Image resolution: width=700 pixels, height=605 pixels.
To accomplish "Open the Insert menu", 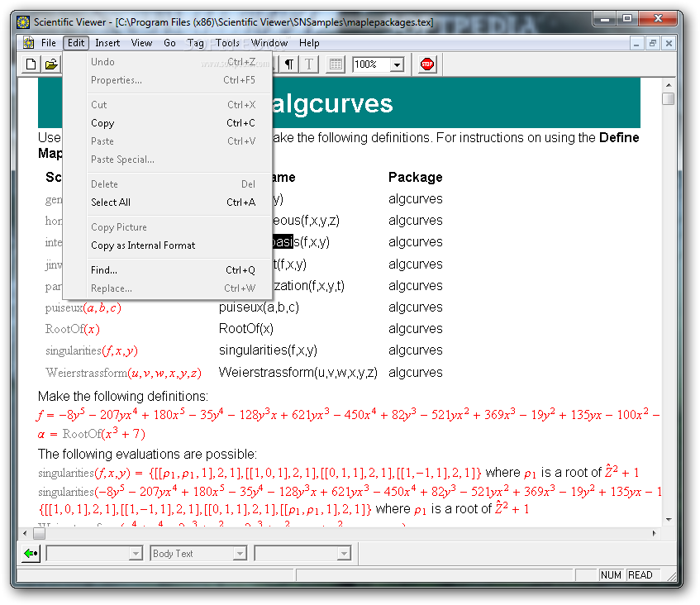I will 107,43.
